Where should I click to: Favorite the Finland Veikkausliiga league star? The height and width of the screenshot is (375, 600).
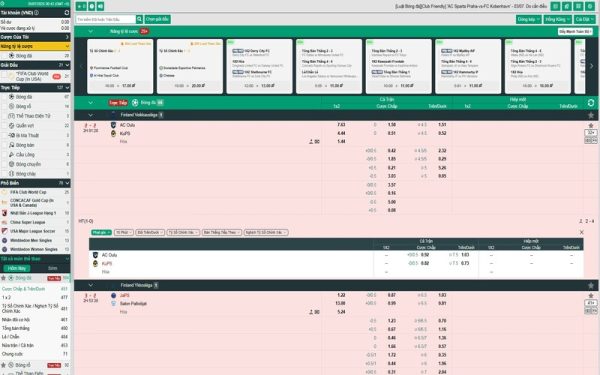591,115
